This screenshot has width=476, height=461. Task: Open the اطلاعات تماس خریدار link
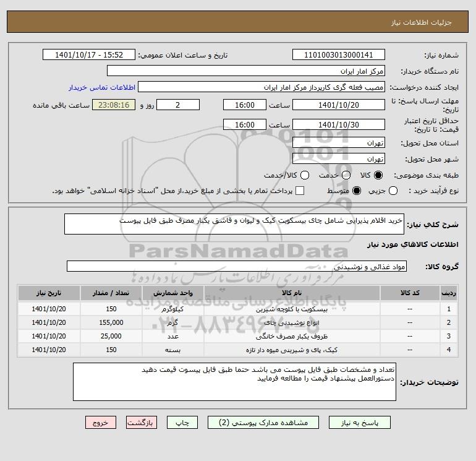point(102,87)
